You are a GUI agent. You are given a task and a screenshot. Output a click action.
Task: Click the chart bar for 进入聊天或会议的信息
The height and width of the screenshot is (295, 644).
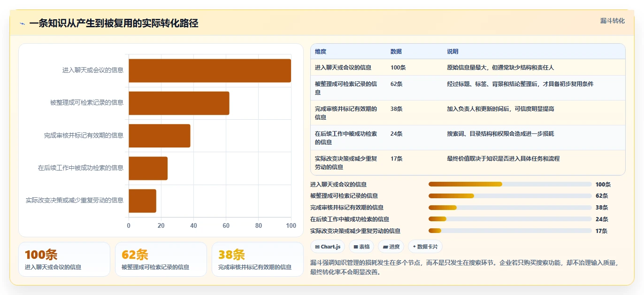click(x=210, y=70)
